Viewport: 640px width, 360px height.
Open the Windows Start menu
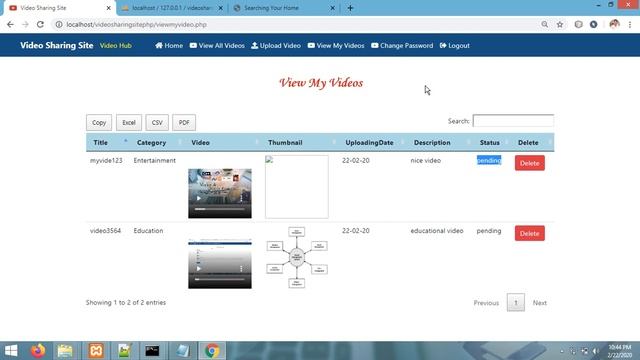click(11, 351)
